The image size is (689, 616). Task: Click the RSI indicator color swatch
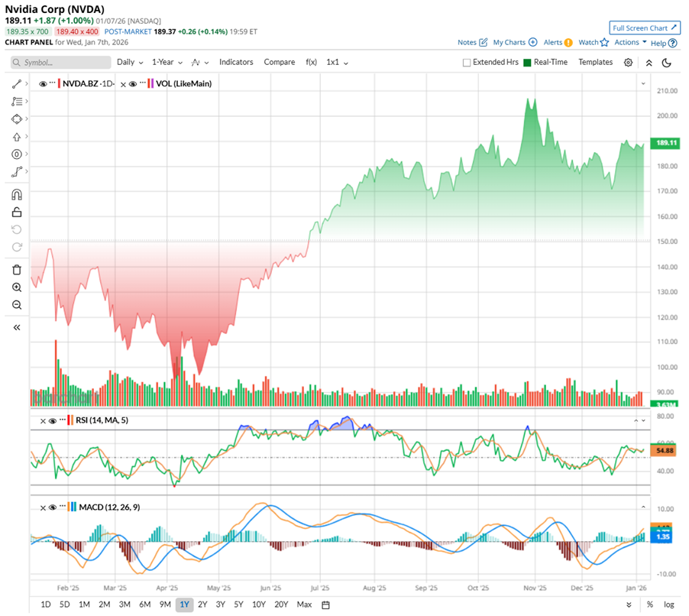pos(70,420)
